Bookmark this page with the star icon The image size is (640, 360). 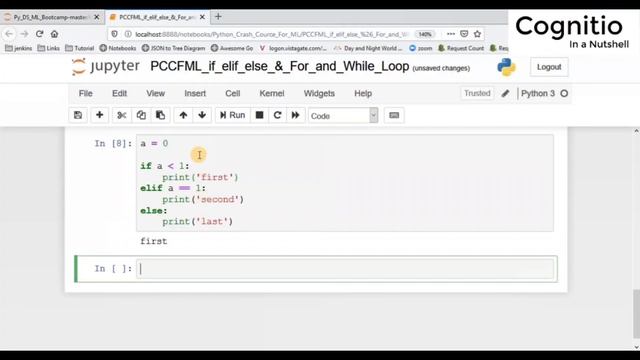point(478,34)
